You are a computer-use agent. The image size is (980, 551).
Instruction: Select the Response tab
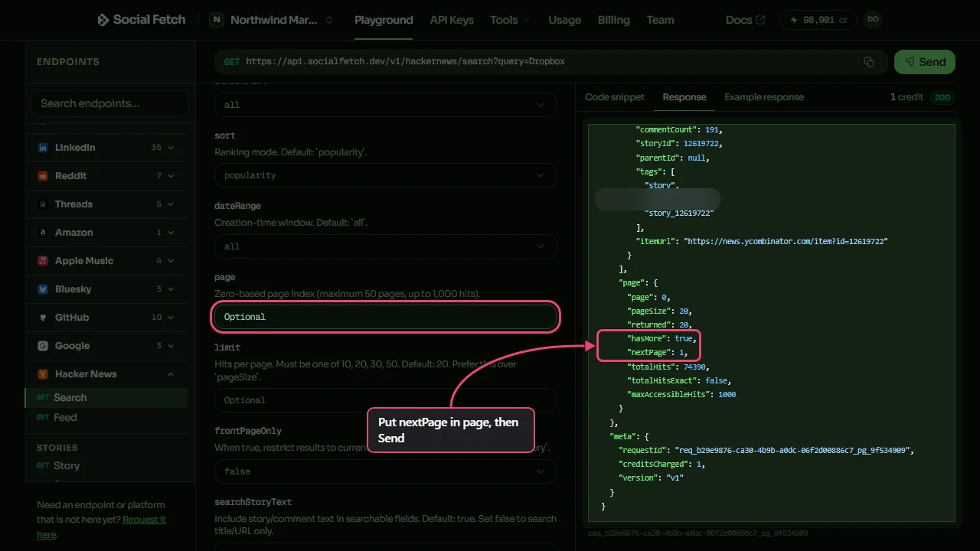pyautogui.click(x=684, y=97)
